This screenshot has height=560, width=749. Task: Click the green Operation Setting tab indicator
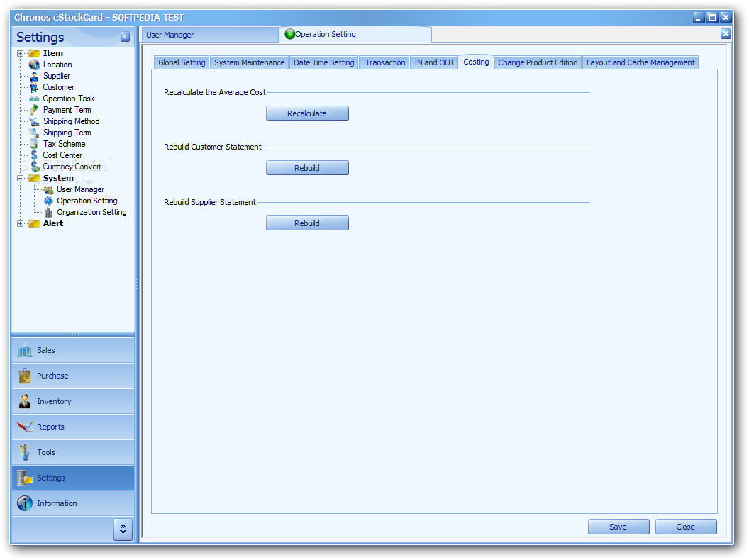click(289, 34)
